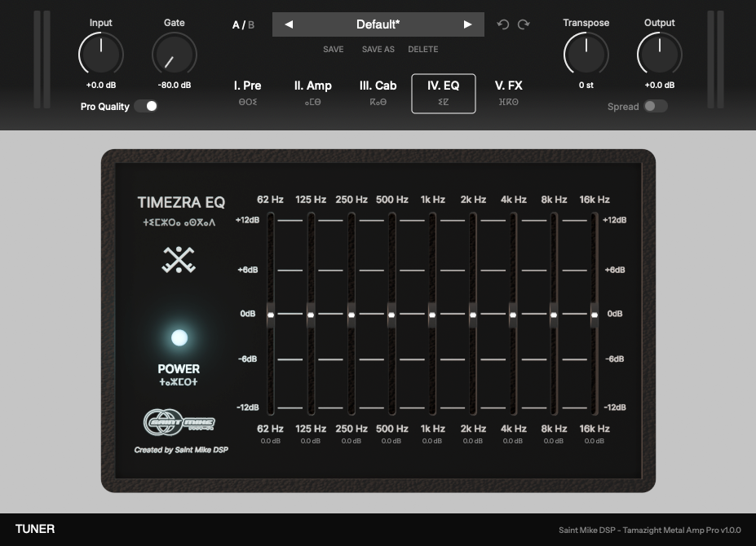Click the previous preset arrow

(290, 24)
